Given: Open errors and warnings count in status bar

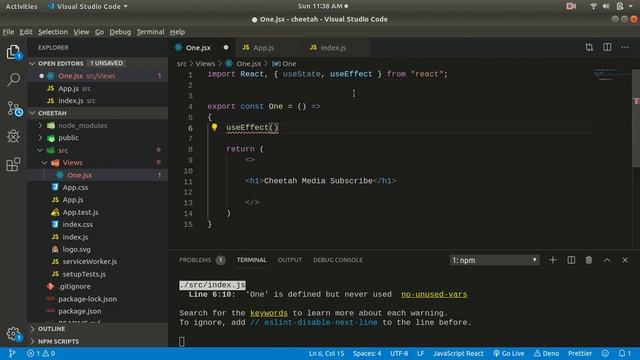Looking at the screenshot, I should (x=41, y=353).
